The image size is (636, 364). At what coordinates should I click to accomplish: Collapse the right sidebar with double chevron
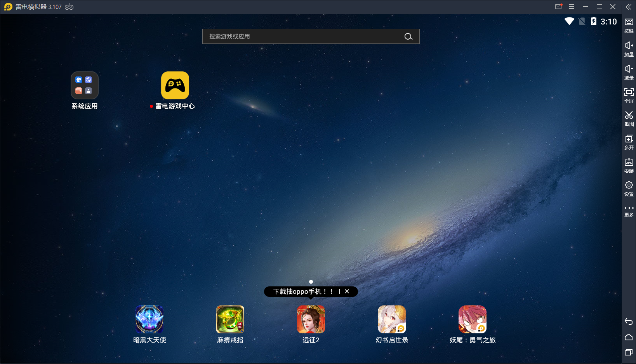click(x=629, y=7)
